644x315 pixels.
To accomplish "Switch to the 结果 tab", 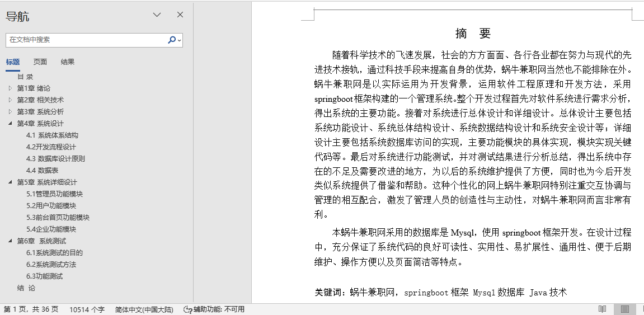I will [x=68, y=62].
